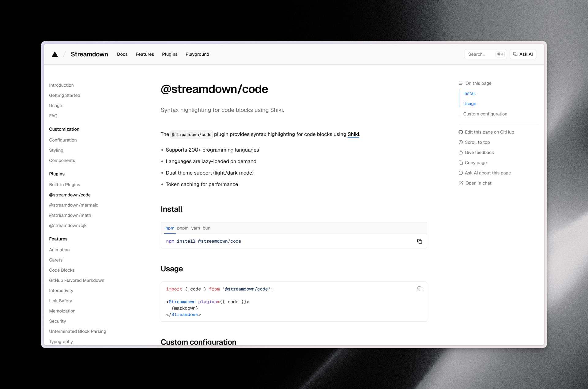Switch to the pnpm install tab

(183, 228)
